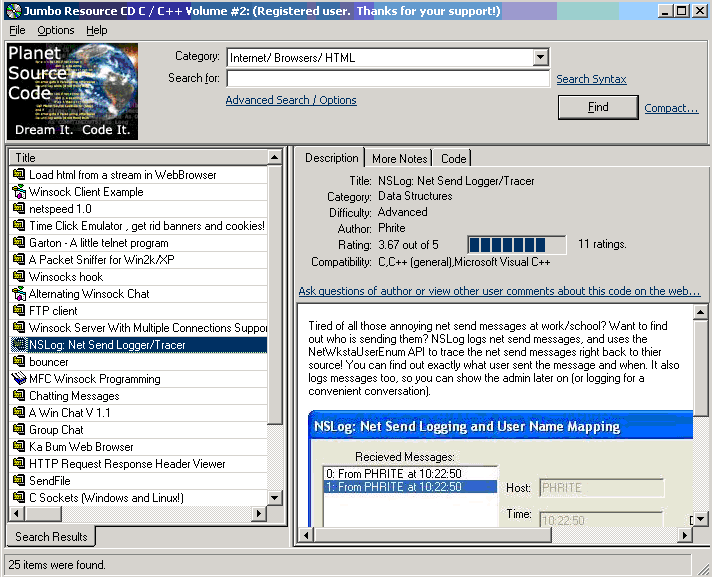This screenshot has width=712, height=577.
Task: Open the Options menu
Action: pos(56,30)
